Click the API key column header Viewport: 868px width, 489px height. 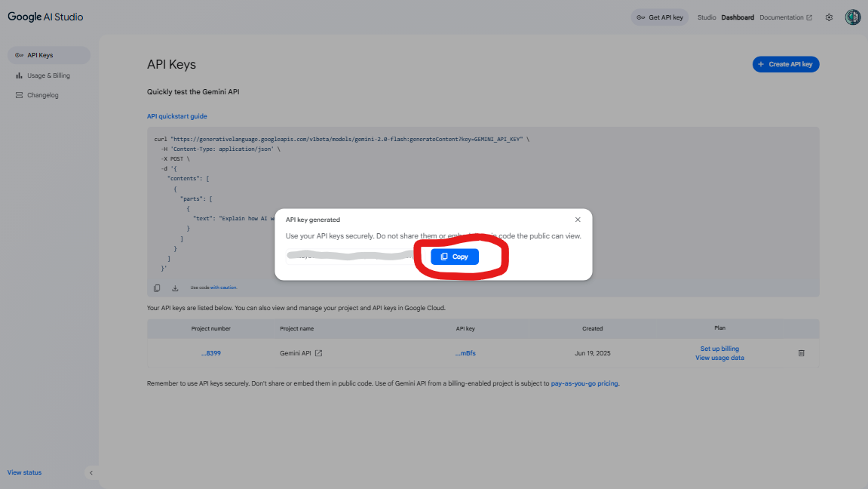(465, 329)
